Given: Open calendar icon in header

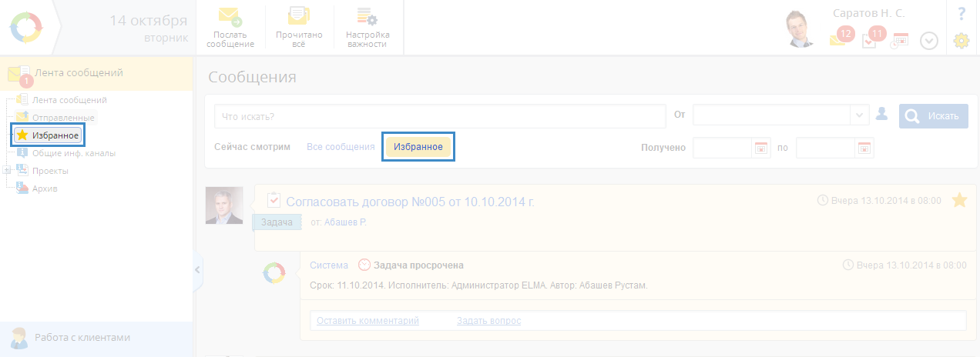Looking at the screenshot, I should [x=899, y=40].
